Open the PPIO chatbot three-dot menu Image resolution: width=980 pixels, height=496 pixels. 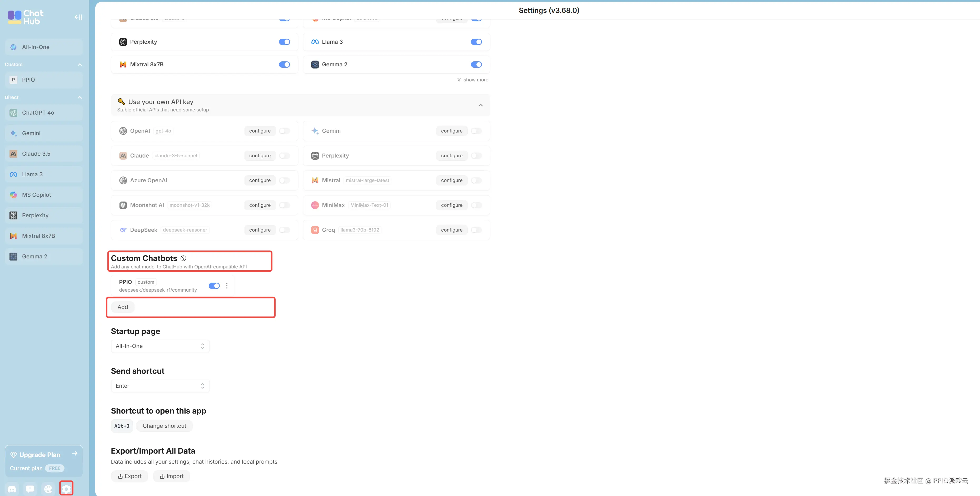tap(227, 286)
